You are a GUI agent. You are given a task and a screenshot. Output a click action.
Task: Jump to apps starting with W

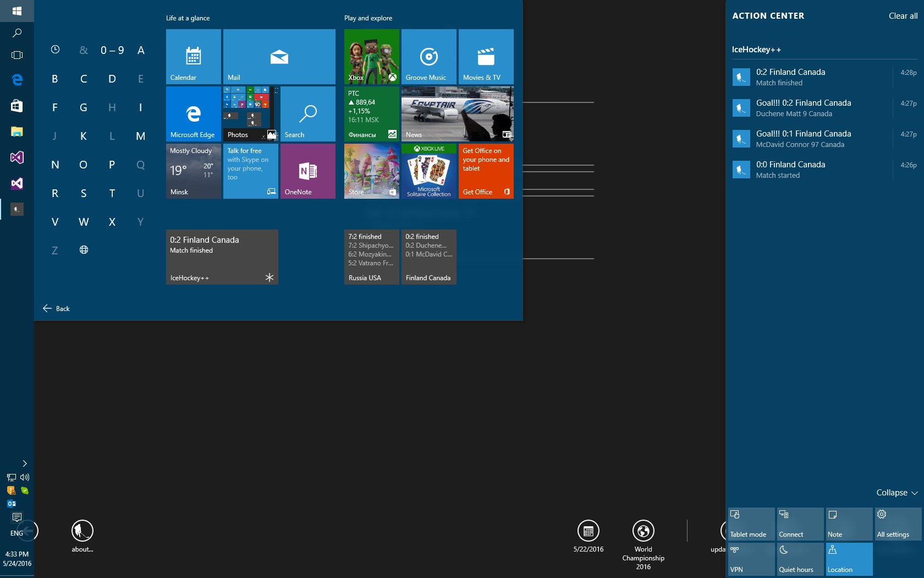click(84, 222)
